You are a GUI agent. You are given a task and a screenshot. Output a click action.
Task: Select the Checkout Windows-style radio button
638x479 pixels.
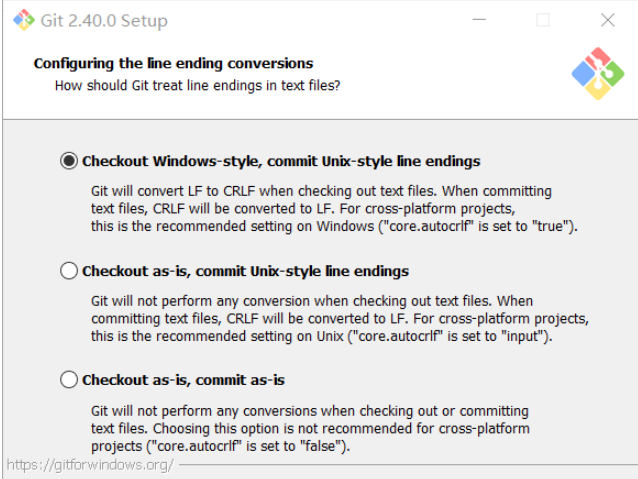point(69,160)
